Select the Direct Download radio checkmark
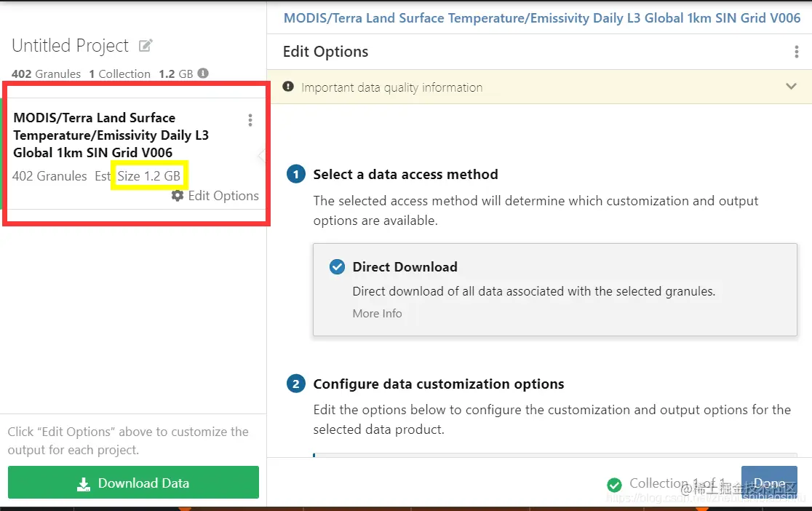The width and height of the screenshot is (812, 511). click(337, 267)
